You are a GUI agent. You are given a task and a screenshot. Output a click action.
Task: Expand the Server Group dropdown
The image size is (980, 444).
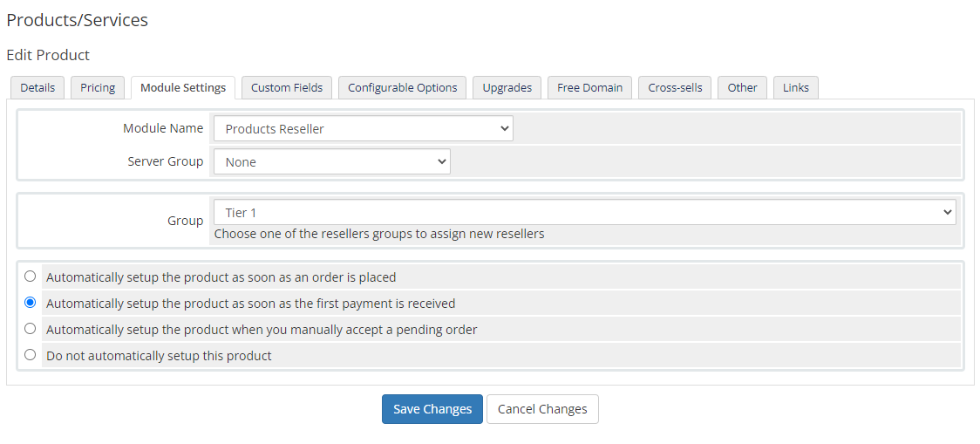(x=332, y=161)
